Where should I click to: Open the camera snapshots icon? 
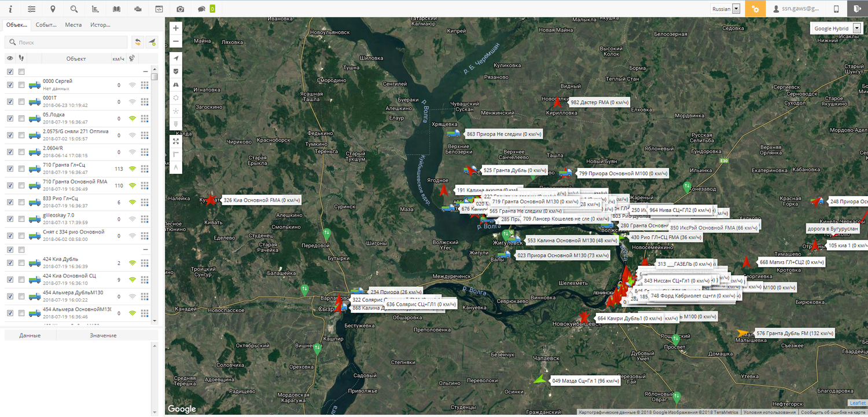pos(181,9)
